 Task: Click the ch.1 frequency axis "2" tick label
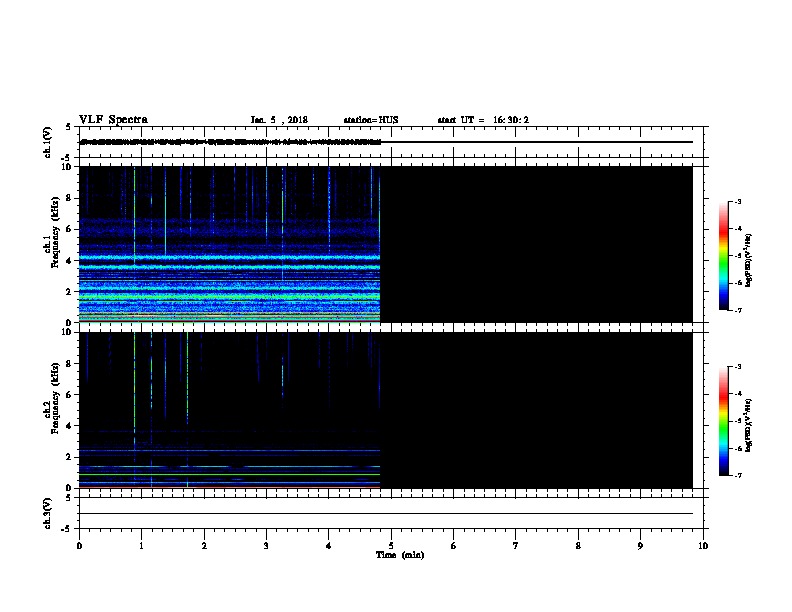pos(69,291)
